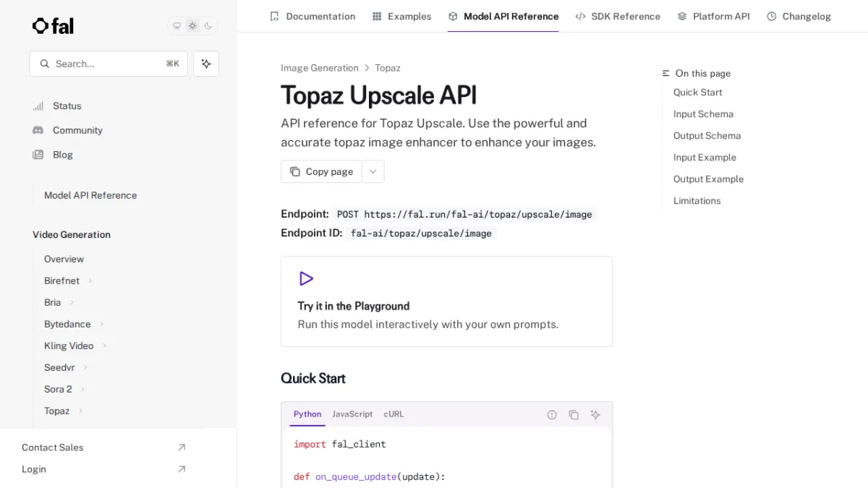Click the Status signal bars icon
The width and height of the screenshot is (868, 488).
[x=38, y=106]
